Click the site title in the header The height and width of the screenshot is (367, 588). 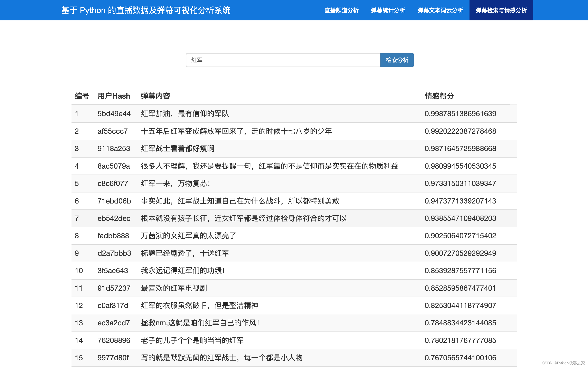[x=146, y=10]
